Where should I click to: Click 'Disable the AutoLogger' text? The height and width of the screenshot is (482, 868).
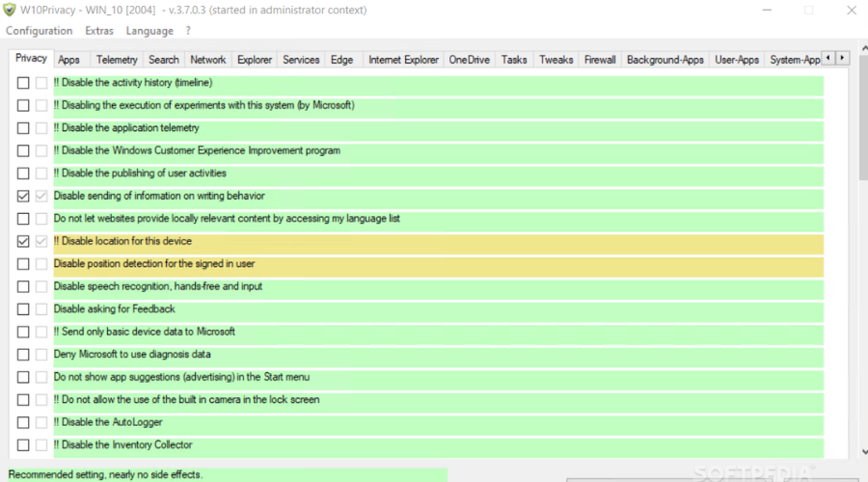point(108,422)
